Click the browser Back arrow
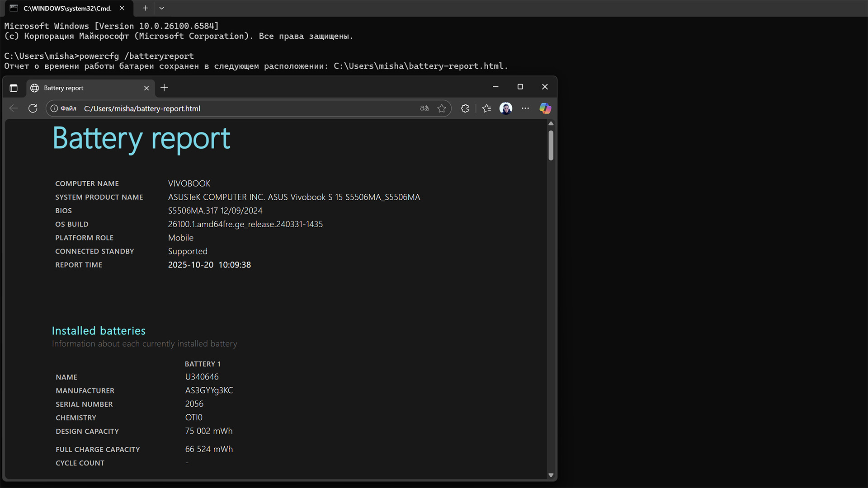Screen dimensions: 868x488 coord(14,108)
